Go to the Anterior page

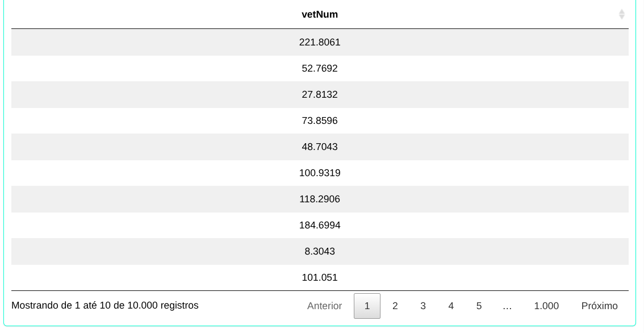coord(324,306)
